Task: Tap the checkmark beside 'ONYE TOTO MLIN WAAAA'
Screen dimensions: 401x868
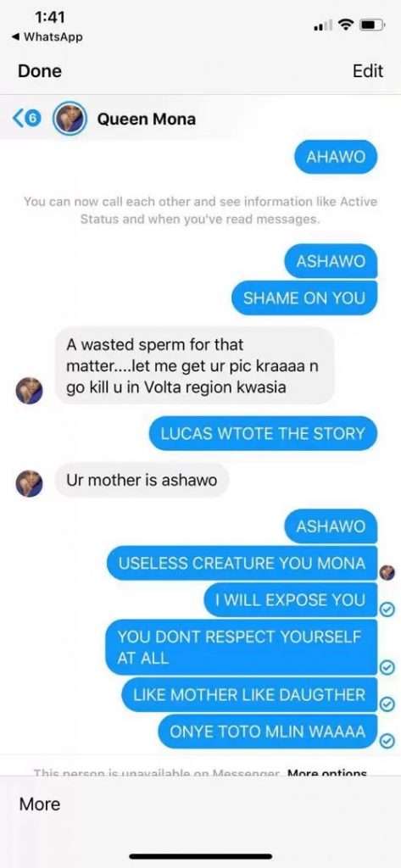Action: (x=387, y=740)
